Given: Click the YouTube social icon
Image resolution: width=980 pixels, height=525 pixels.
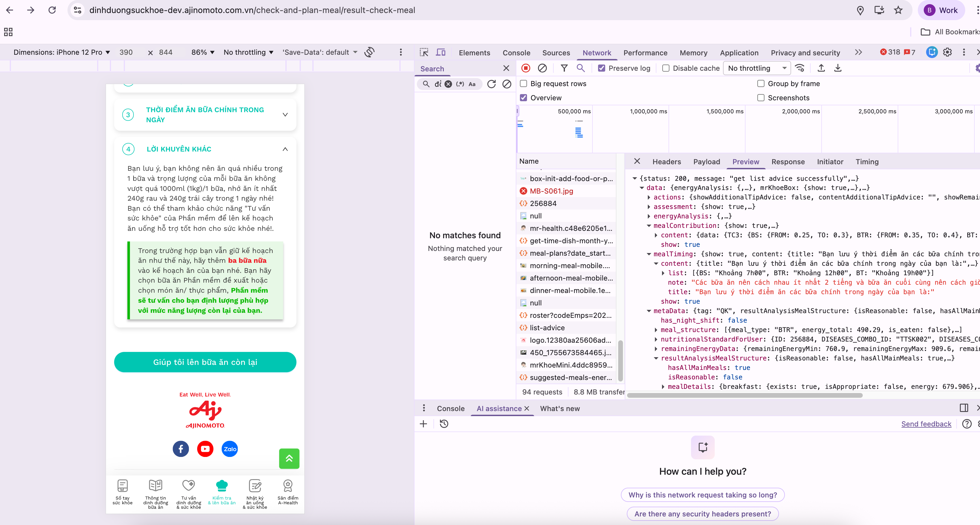Looking at the screenshot, I should (205, 449).
